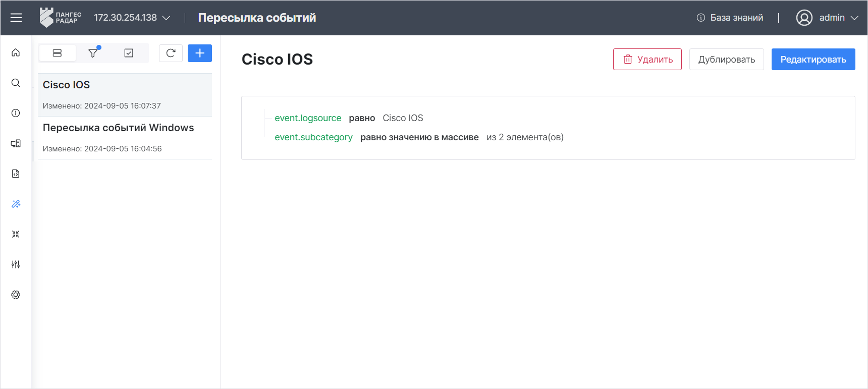Open the magic wand sidebar section
Screen dimensions: 868x389
click(16, 204)
